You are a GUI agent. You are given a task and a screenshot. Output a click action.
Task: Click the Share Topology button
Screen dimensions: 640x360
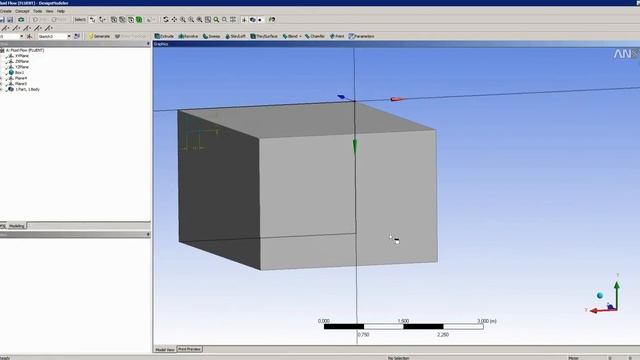(131, 36)
